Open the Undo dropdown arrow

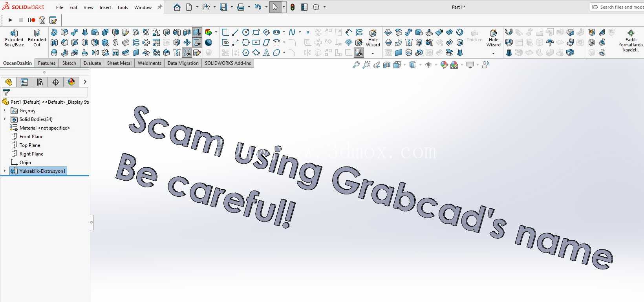266,7
